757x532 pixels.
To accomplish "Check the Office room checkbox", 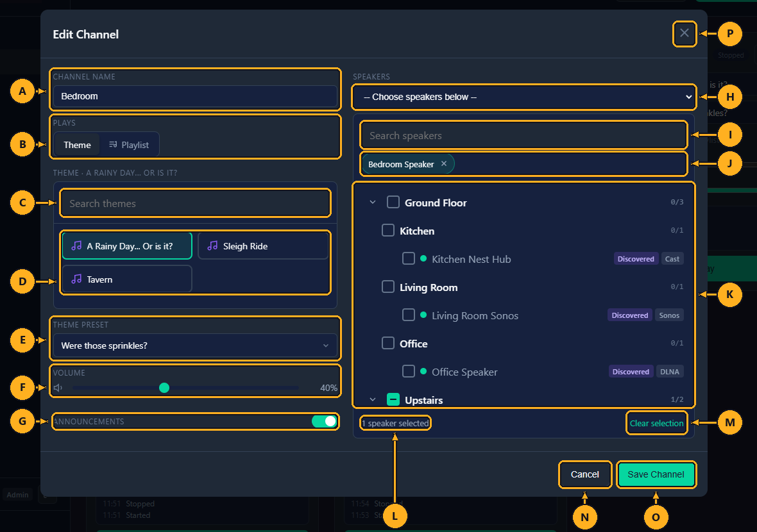I will (x=388, y=343).
